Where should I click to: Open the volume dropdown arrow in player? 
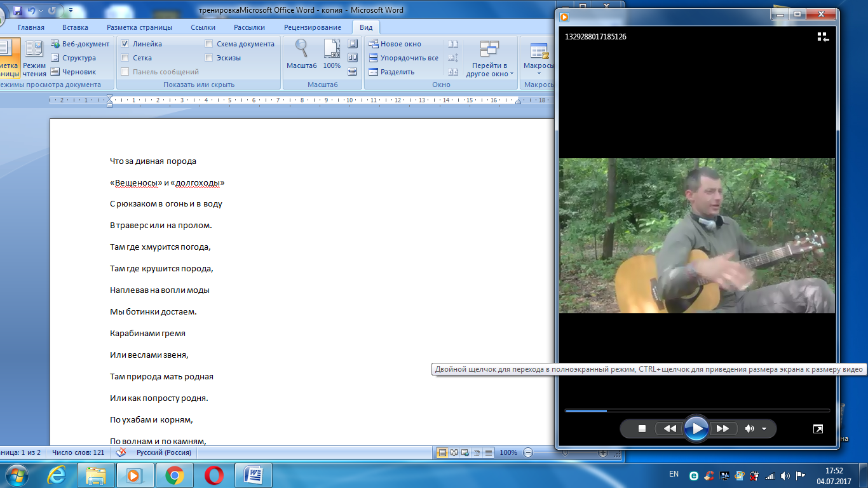(764, 429)
